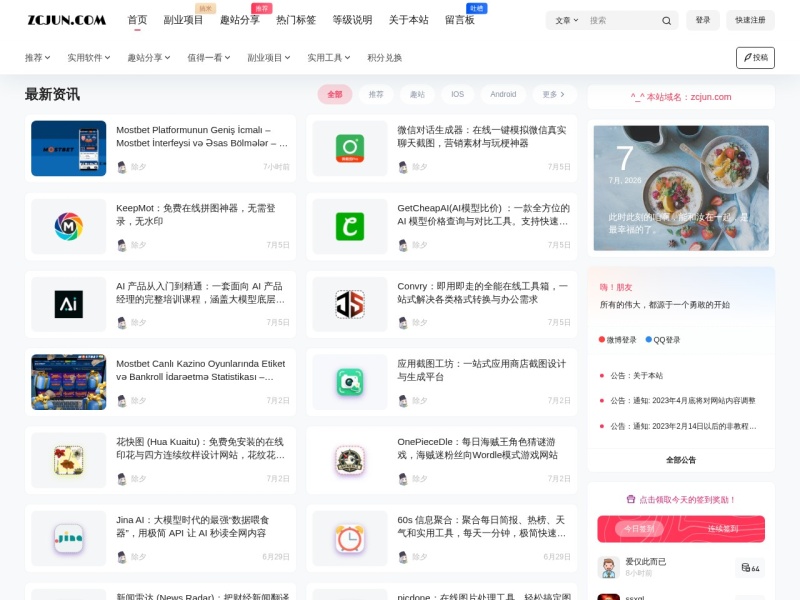Open the 文章 search type dropdown
The width and height of the screenshot is (800, 600).
pos(566,20)
